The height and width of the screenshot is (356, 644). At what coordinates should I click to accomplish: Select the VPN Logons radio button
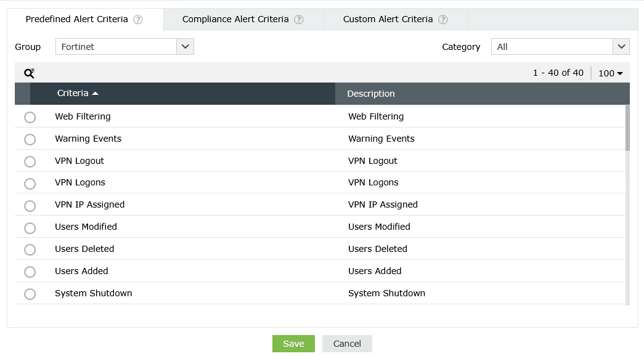[x=30, y=184]
